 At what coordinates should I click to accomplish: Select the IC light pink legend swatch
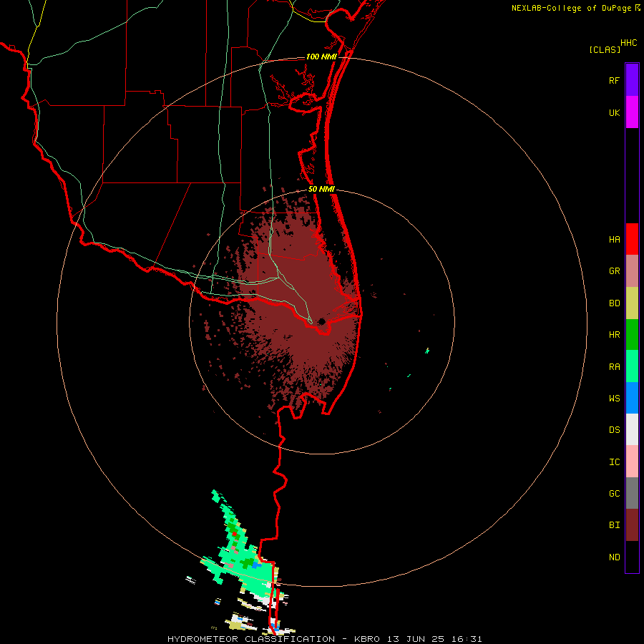point(632,462)
